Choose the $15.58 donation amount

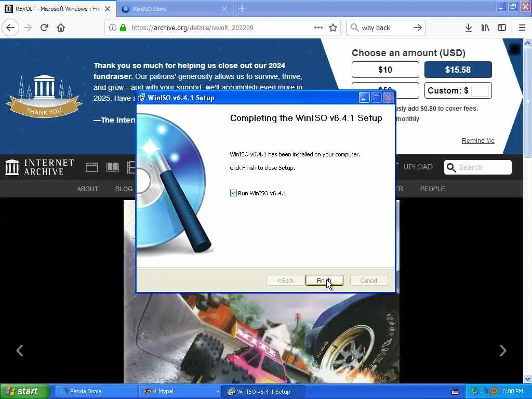(x=458, y=70)
